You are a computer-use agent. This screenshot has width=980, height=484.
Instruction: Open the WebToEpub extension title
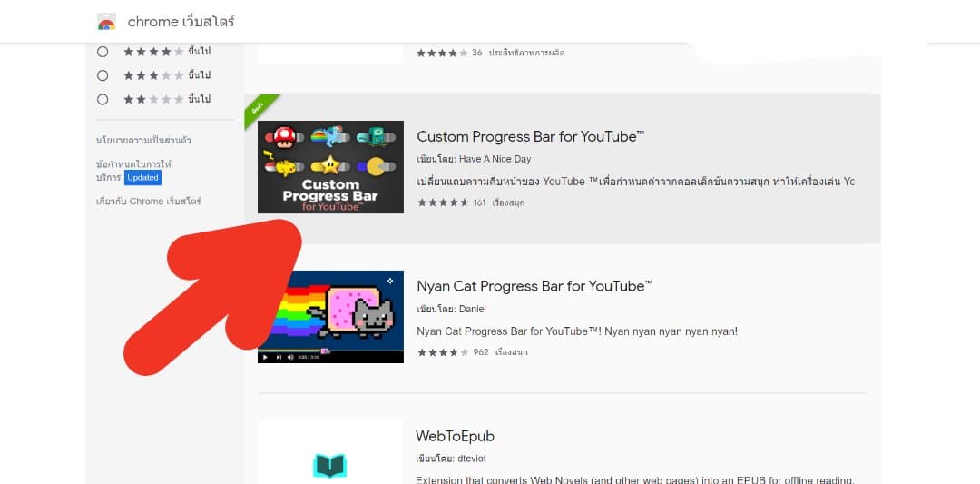455,436
